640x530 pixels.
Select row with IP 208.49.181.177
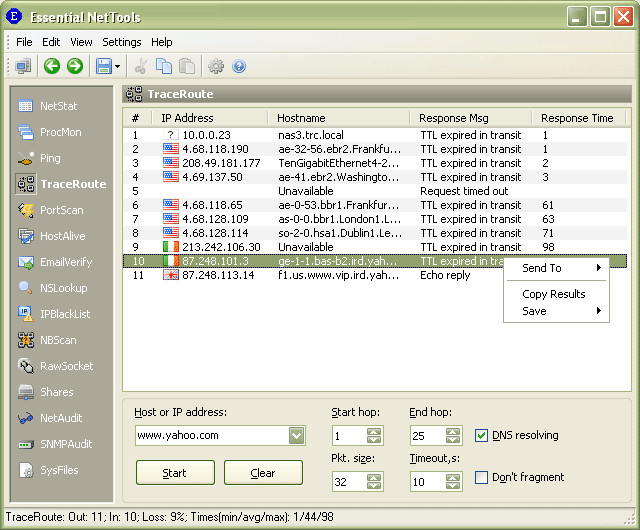[375, 163]
